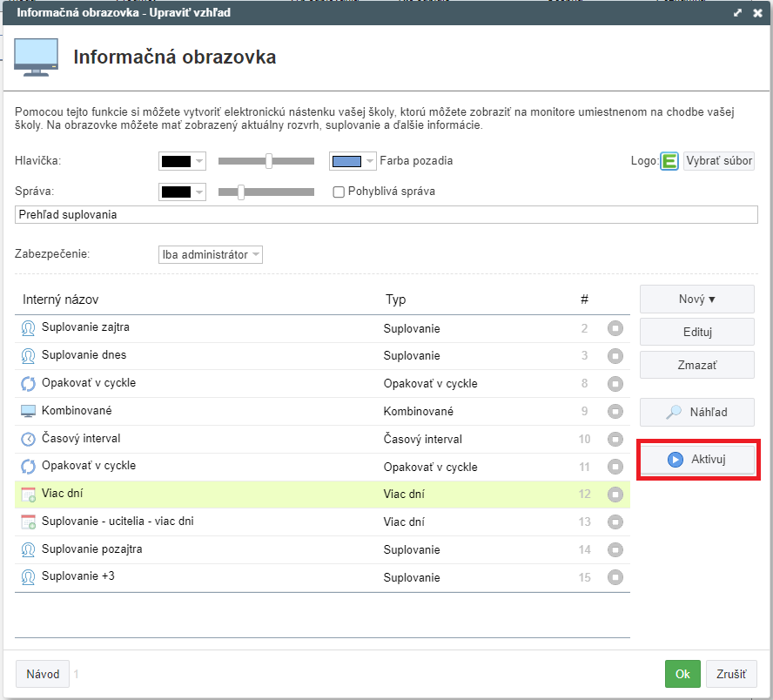Screen dimensions: 773x700
Task: Confirm with the green Ok button
Action: point(682,674)
